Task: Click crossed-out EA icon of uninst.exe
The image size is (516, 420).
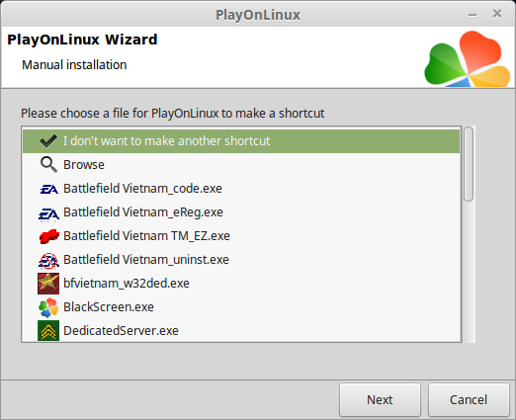Action: click(x=48, y=261)
